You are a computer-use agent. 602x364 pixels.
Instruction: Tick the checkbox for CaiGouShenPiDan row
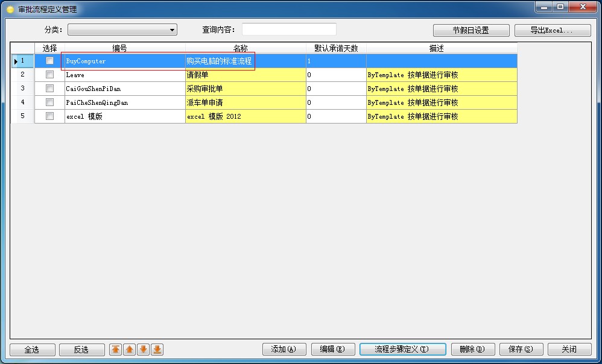click(49, 88)
